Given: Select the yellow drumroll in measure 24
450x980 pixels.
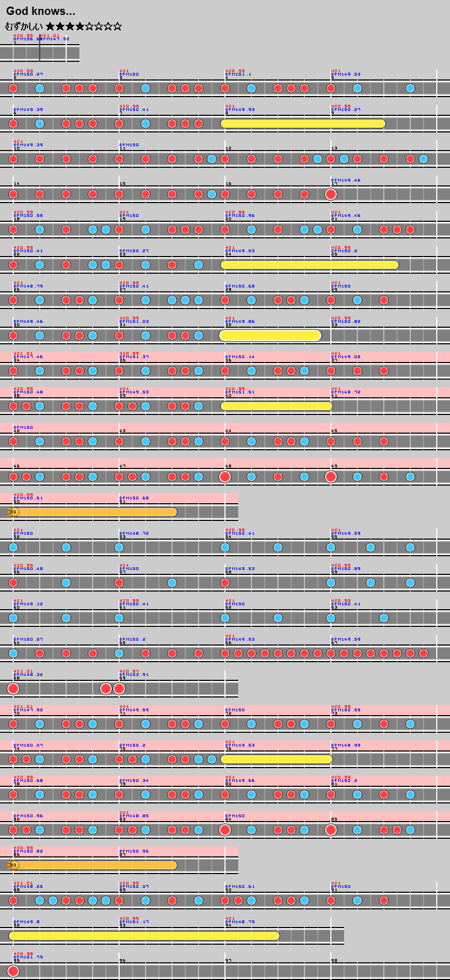Looking at the screenshot, I should point(309,265).
